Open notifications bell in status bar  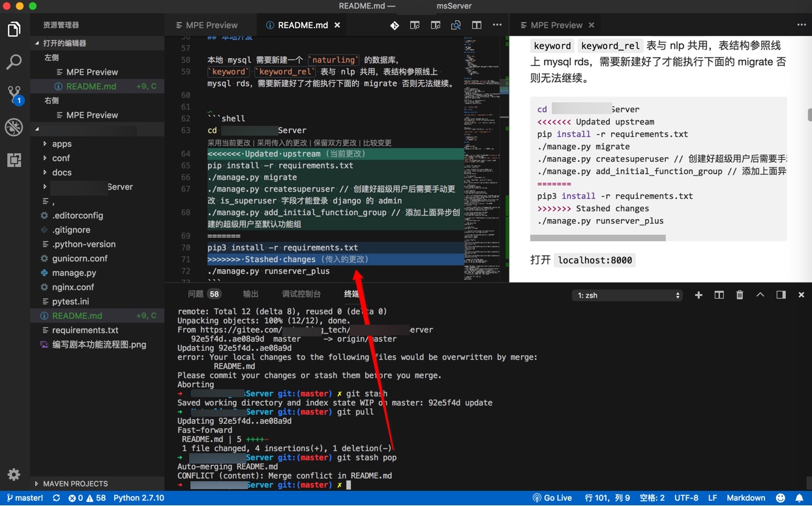pos(800,498)
